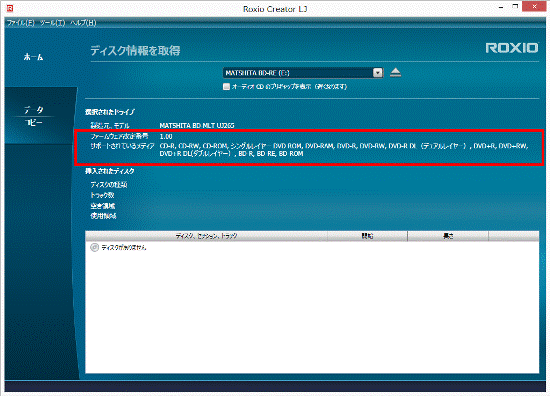Image resolution: width=550 pixels, height=396 pixels.
Task: Click the ディスク, セッション, トラック column header
Action: pos(206,236)
